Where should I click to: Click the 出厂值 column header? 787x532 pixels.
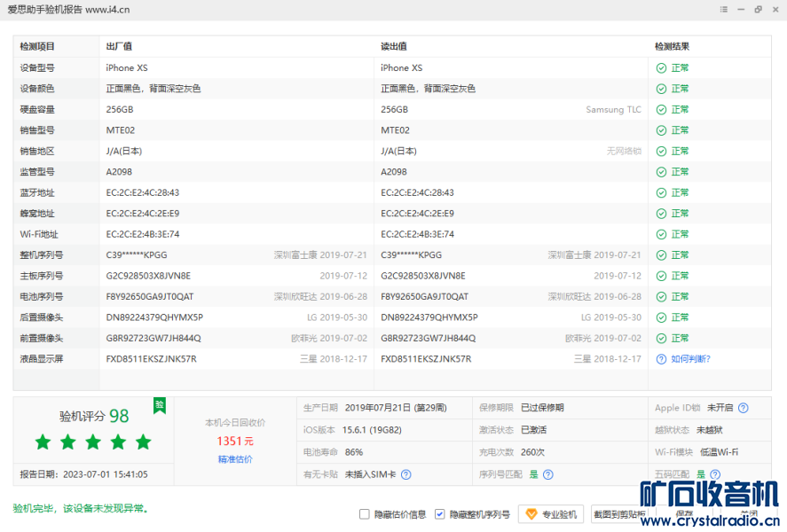pyautogui.click(x=119, y=46)
